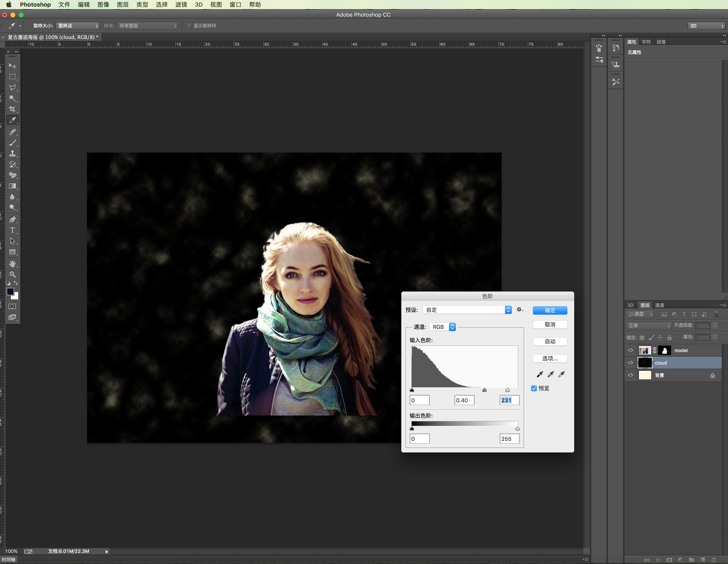Image resolution: width=728 pixels, height=564 pixels.
Task: Click the midtone gamma input slider handle
Action: (x=484, y=390)
